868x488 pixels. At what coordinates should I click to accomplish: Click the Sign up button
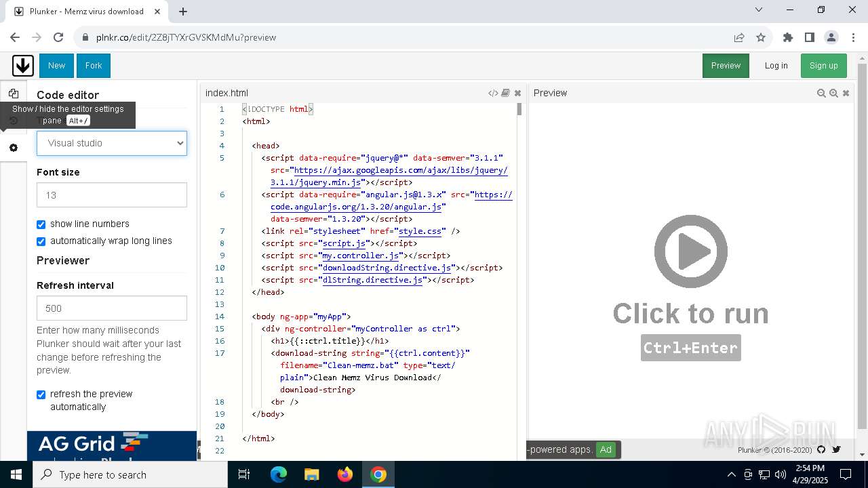click(x=823, y=66)
